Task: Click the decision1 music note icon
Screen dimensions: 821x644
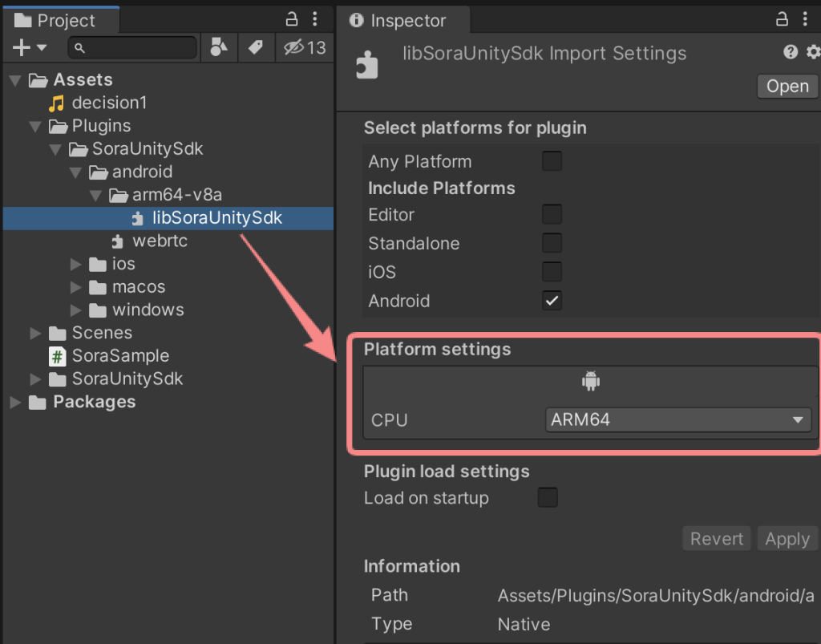Action: tap(57, 103)
